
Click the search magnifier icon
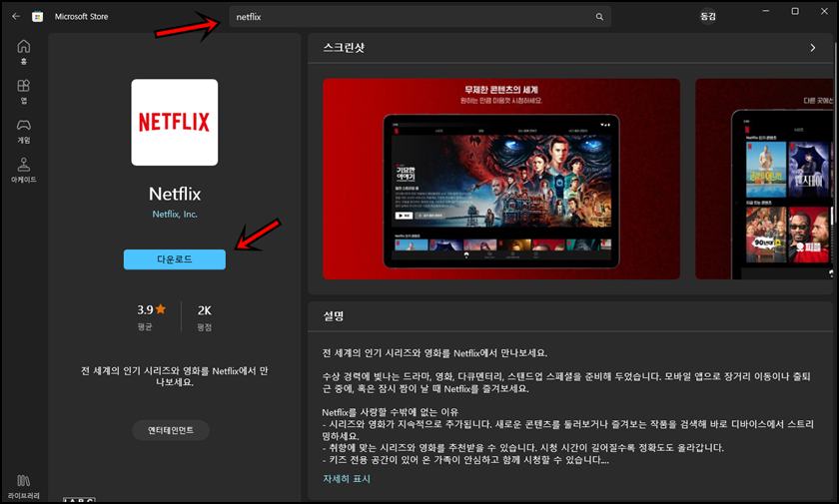599,17
